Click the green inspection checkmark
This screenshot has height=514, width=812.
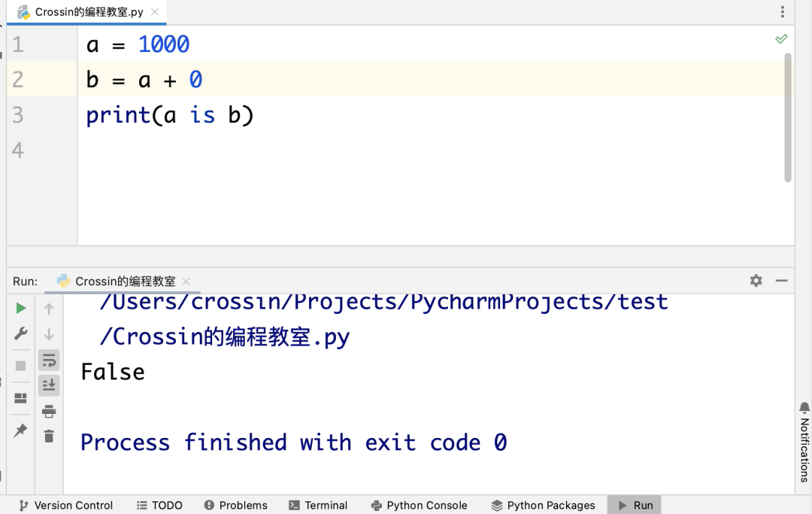coord(781,39)
